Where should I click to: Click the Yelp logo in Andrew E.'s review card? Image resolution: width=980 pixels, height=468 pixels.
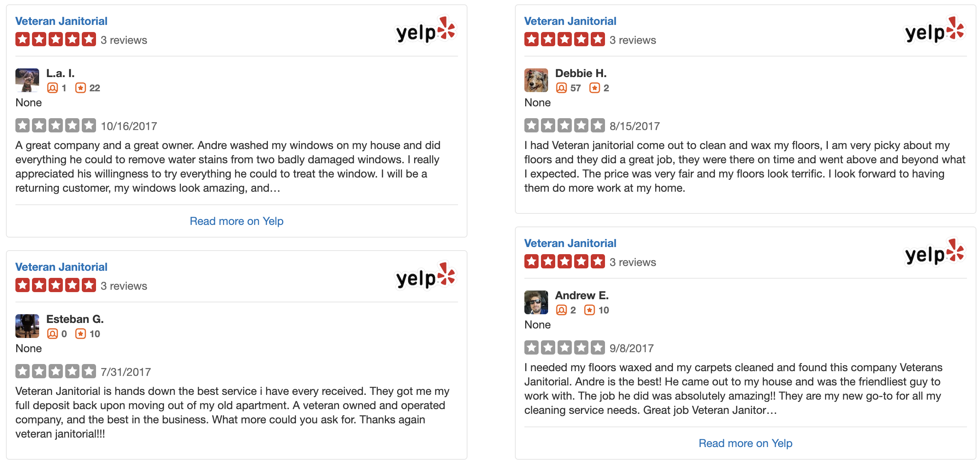935,253
